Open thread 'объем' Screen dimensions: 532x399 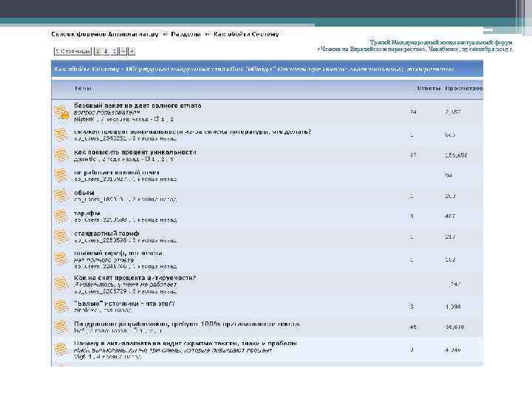[84, 193]
